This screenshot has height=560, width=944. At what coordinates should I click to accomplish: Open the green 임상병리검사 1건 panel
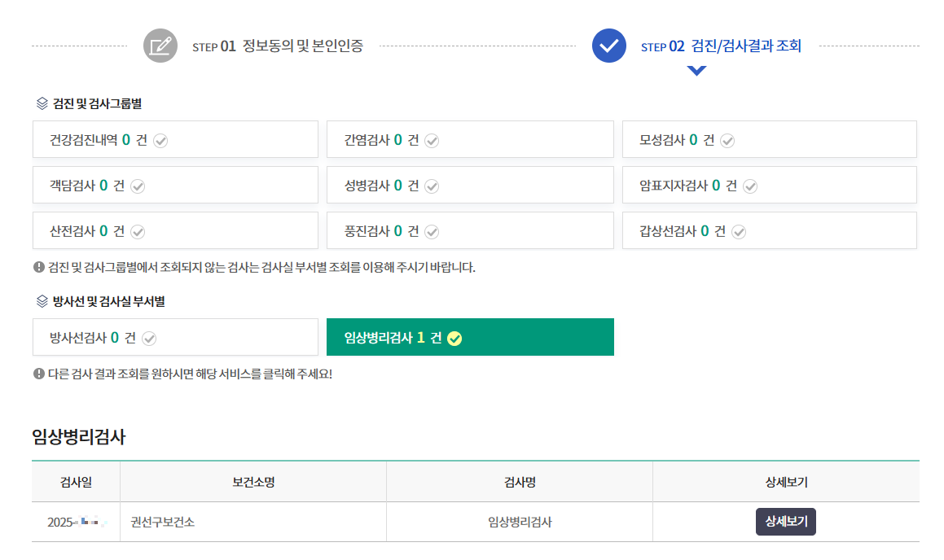click(470, 336)
